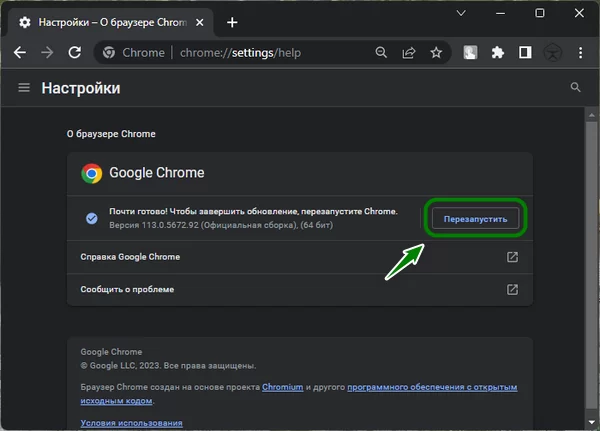Click the search settings magnifier icon
The height and width of the screenshot is (431, 600).
575,88
